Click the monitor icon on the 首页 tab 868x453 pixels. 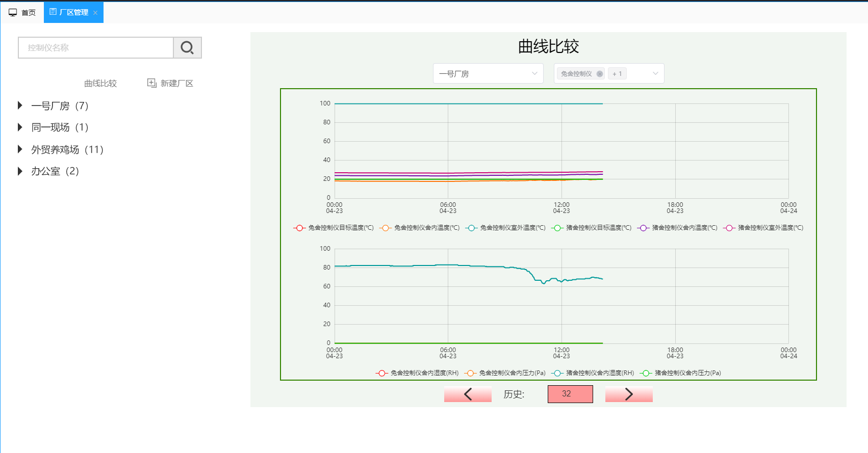pos(13,12)
